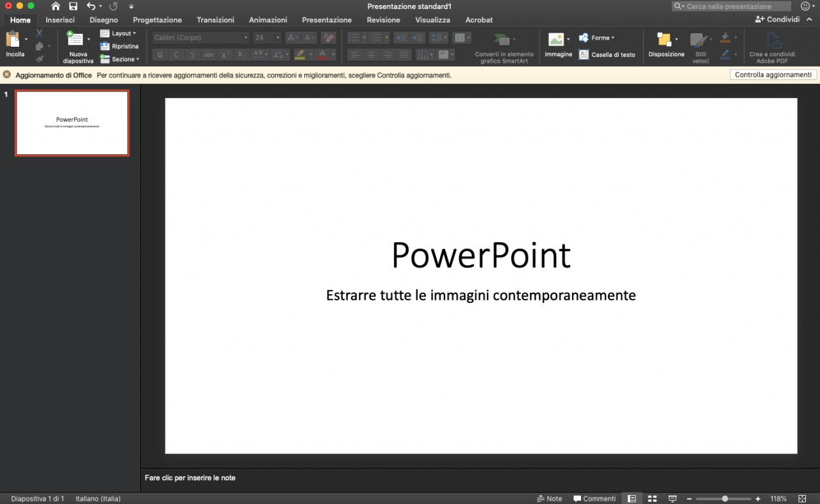Zoom out with minus icon
820x504 pixels.
click(689, 499)
